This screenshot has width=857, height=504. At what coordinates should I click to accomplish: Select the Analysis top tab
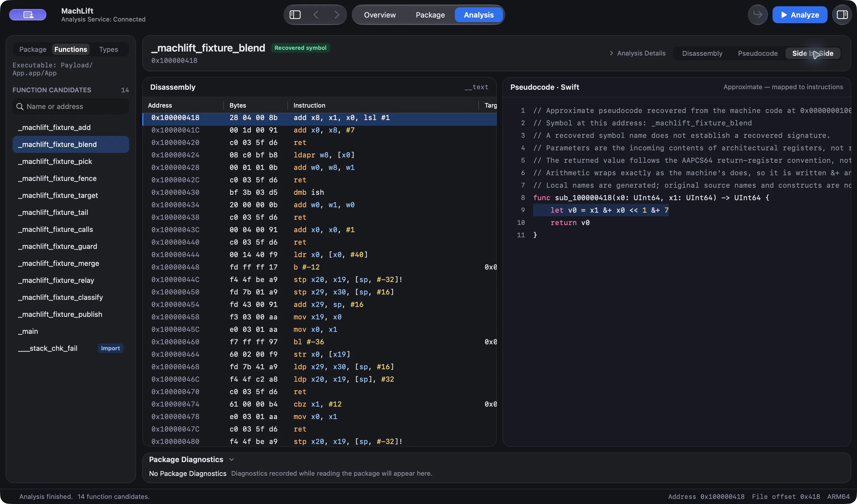tap(478, 15)
